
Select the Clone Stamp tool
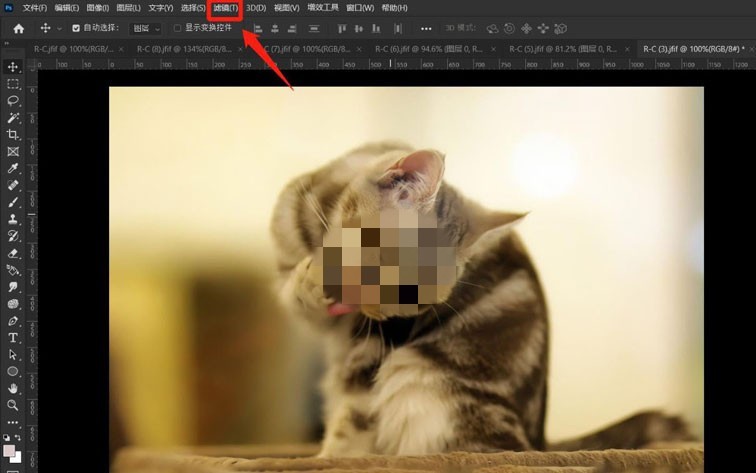pos(13,219)
